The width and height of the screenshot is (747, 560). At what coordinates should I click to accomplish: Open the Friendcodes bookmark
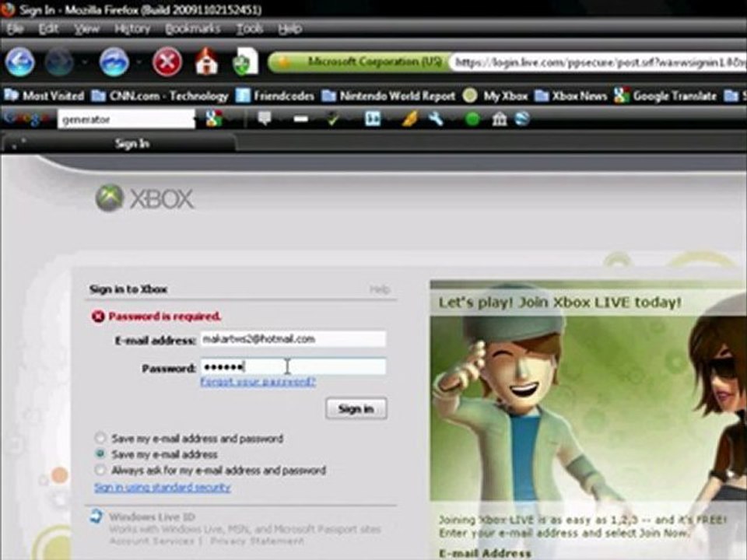(275, 96)
